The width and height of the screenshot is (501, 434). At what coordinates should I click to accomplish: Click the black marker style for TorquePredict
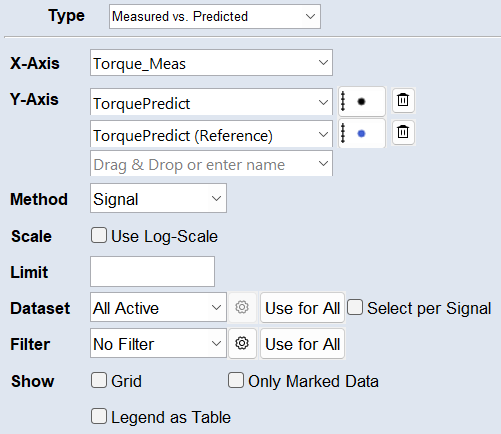pos(362,101)
